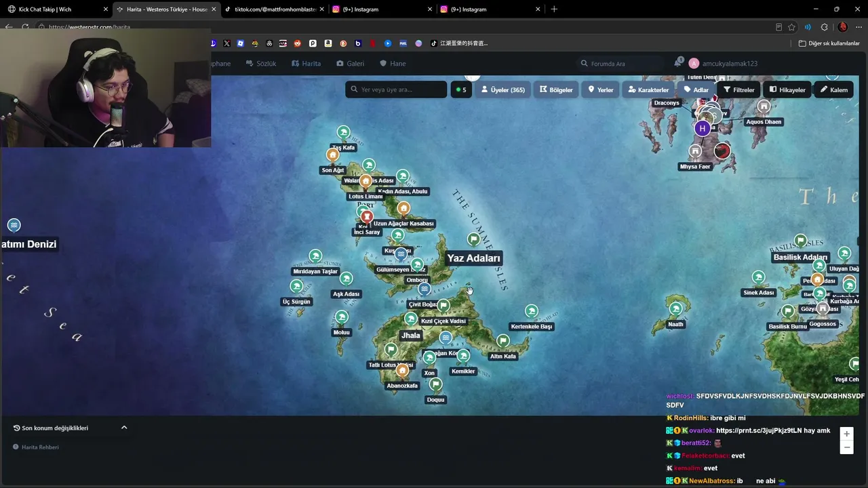The width and height of the screenshot is (868, 488).
Task: Open the Filtreler filter panel
Action: [738, 89]
